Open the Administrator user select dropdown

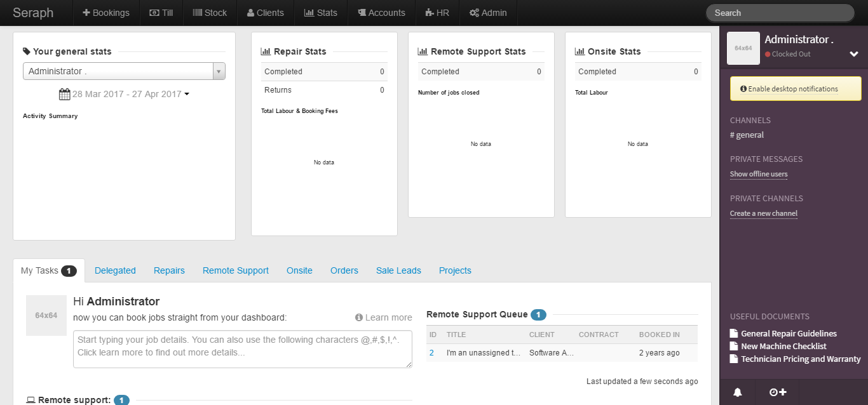[124, 71]
